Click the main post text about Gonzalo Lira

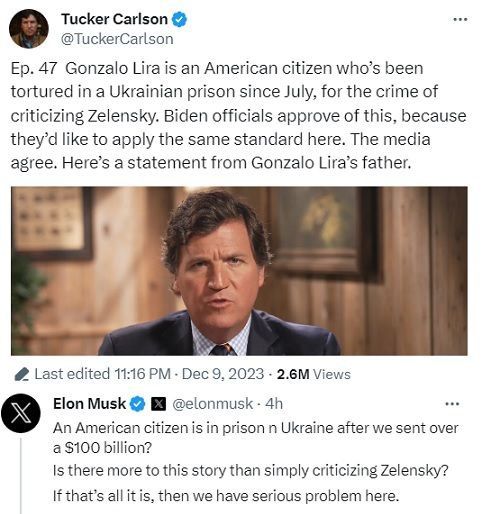(238, 116)
